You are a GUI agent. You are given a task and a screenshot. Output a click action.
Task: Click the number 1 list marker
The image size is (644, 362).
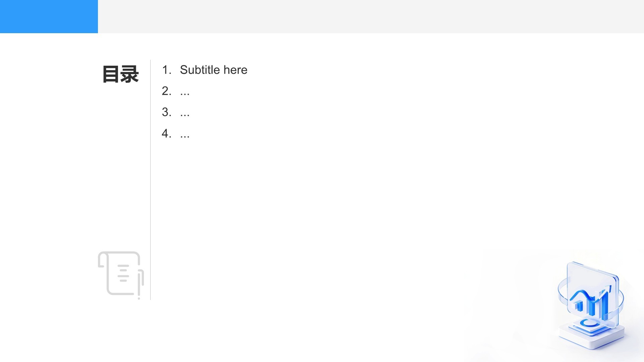[x=166, y=70]
